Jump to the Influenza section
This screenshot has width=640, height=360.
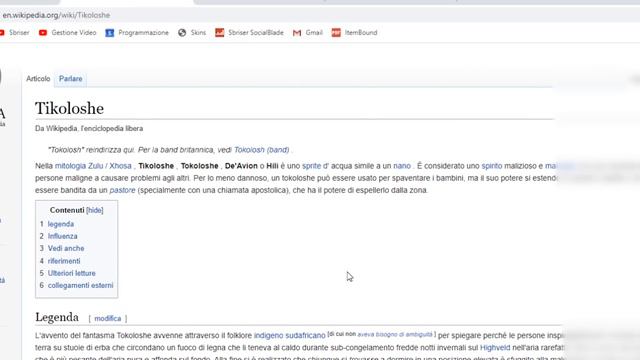tap(62, 236)
